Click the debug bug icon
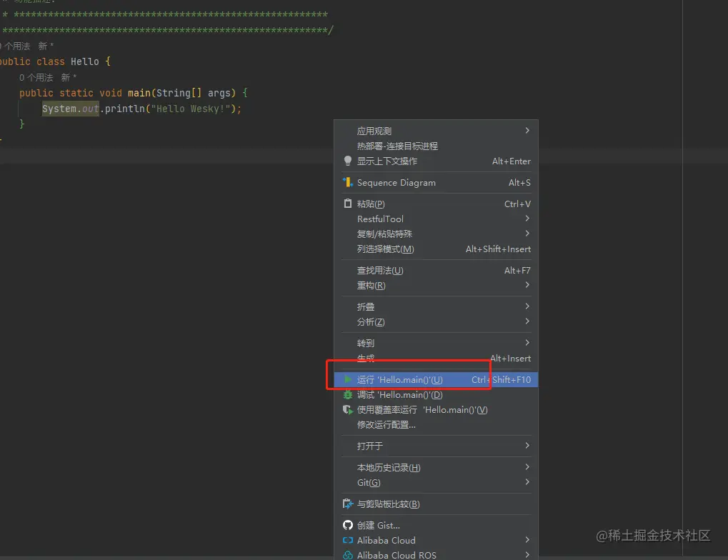Screen dimensions: 728x560 (348, 395)
